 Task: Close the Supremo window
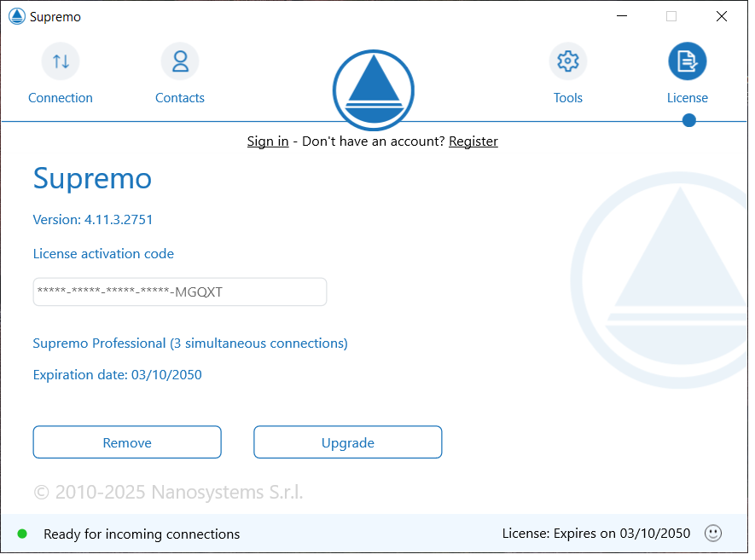(x=721, y=16)
